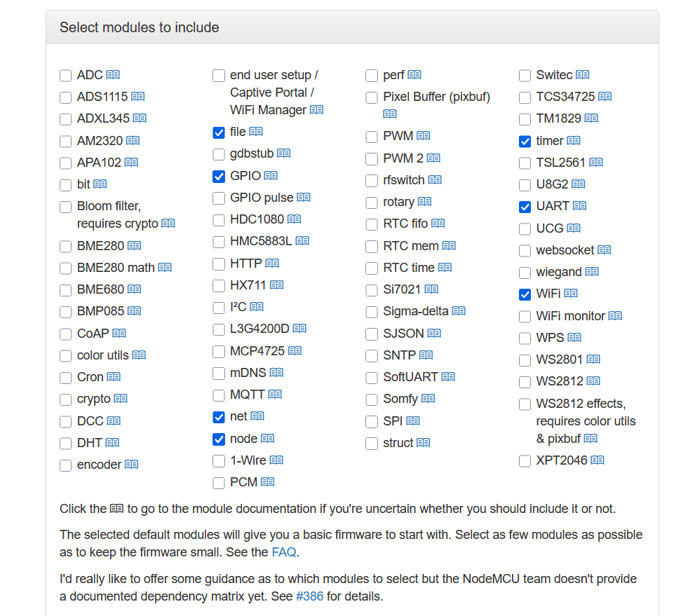Viewport: 688px width, 616px height.
Task: Click the book icon beside XPT2046
Action: 598,460
